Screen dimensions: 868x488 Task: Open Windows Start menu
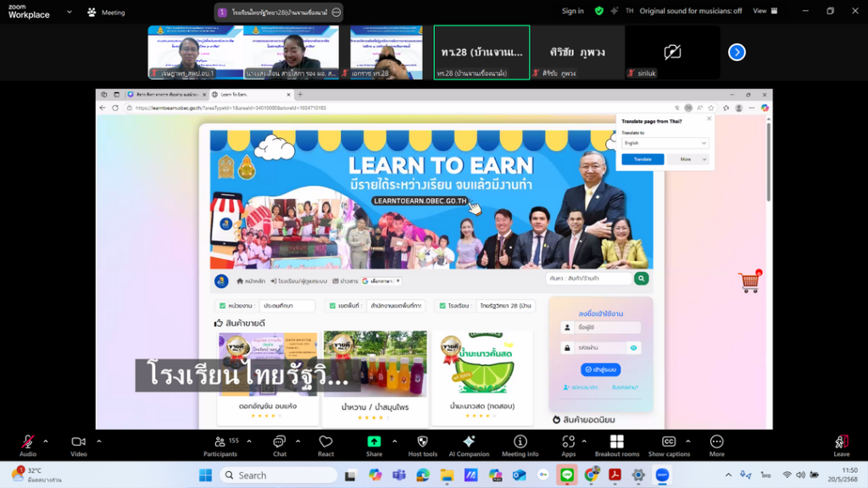click(205, 474)
